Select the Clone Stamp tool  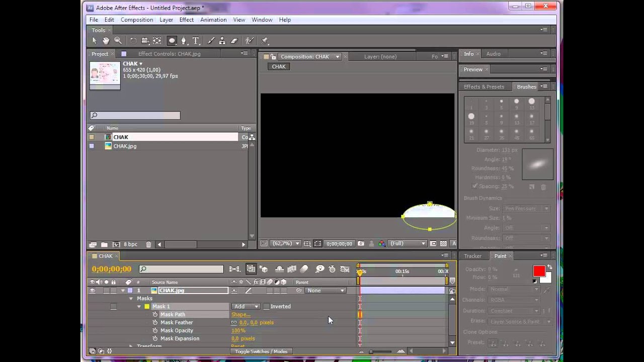click(222, 41)
